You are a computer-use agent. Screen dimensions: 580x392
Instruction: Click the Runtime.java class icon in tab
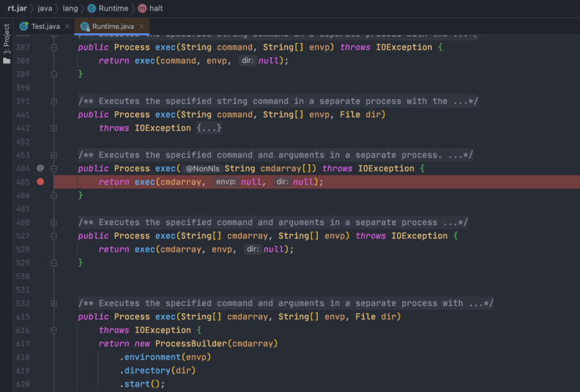tap(85, 26)
